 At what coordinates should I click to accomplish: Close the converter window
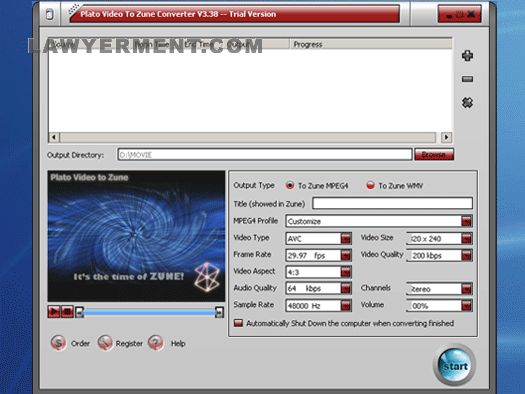471,14
